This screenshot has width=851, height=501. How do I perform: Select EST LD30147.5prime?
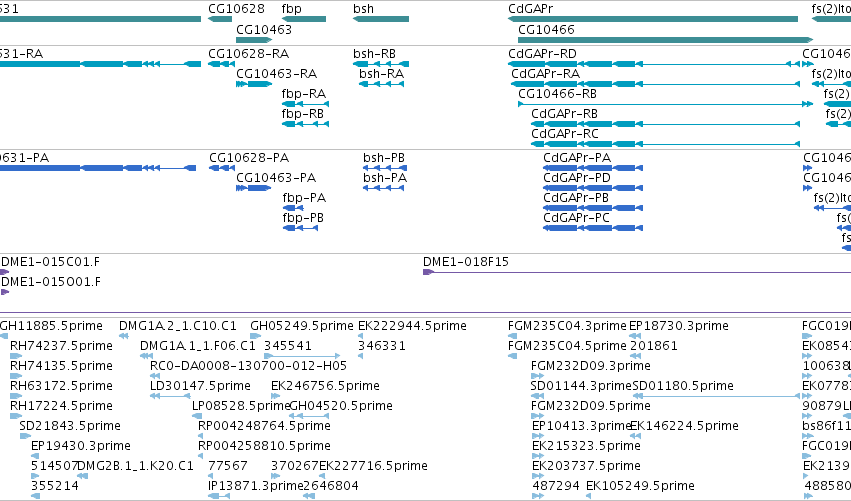[200, 386]
